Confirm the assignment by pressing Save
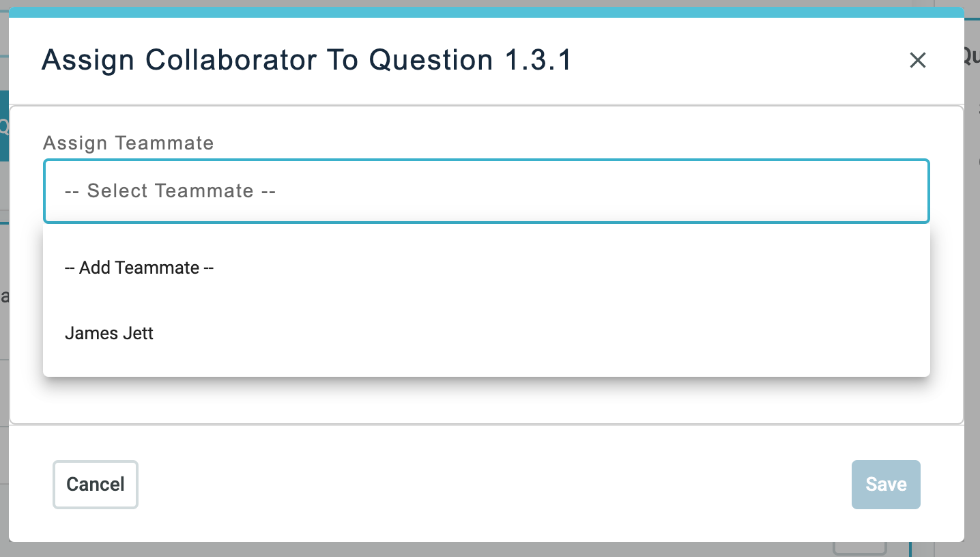The image size is (980, 557). click(885, 484)
